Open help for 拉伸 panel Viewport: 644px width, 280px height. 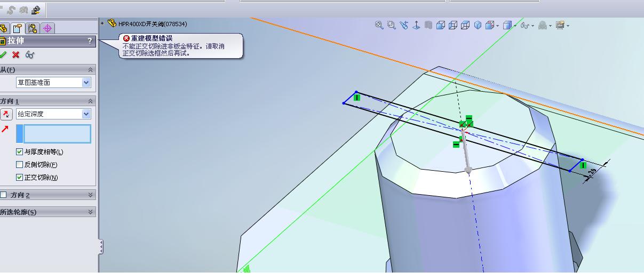(90, 41)
